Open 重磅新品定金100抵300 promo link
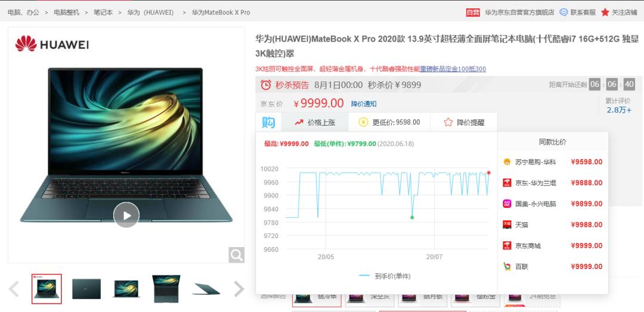Image resolution: width=644 pixels, height=312 pixels. tap(453, 69)
